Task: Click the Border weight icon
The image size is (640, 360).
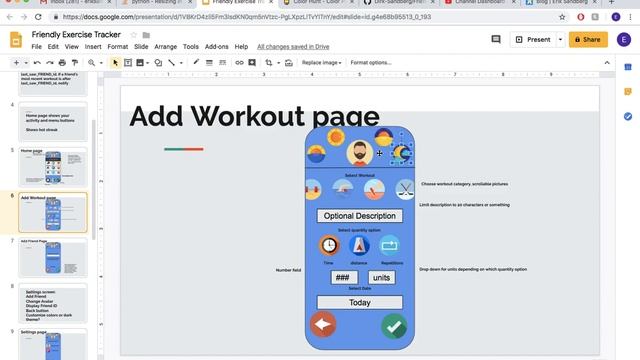Action: 209,63
